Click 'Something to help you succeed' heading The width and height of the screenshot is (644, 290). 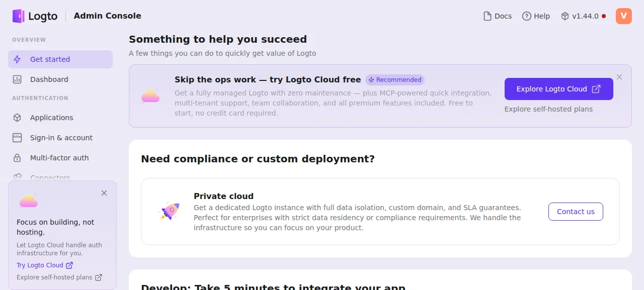point(218,39)
